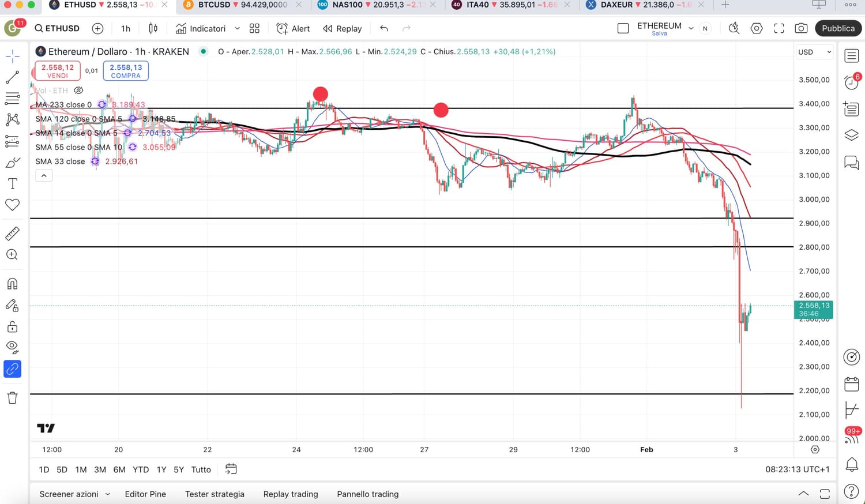This screenshot has height=504, width=865.
Task: Start bar Replay mode
Action: pyautogui.click(x=342, y=28)
